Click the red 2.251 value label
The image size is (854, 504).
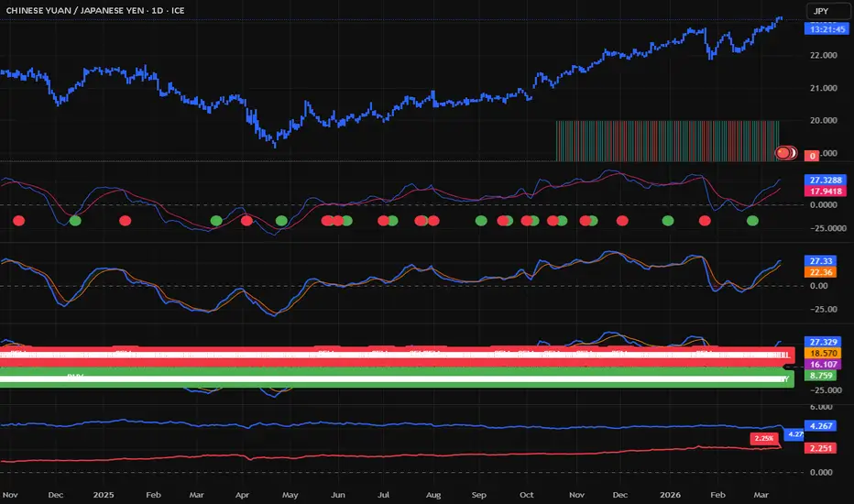click(821, 448)
